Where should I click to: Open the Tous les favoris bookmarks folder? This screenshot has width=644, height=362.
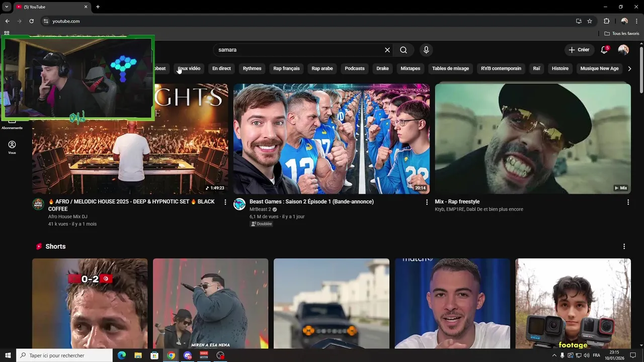[622, 34]
